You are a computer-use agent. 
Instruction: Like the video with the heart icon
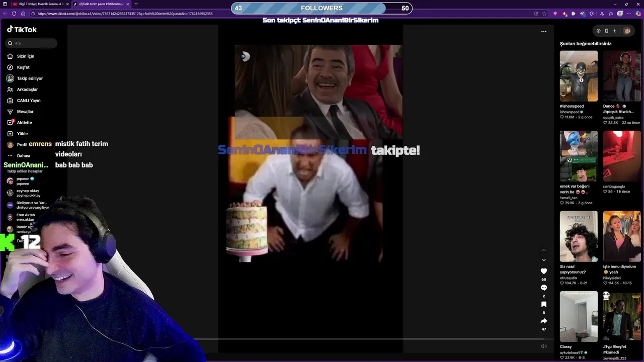point(543,271)
